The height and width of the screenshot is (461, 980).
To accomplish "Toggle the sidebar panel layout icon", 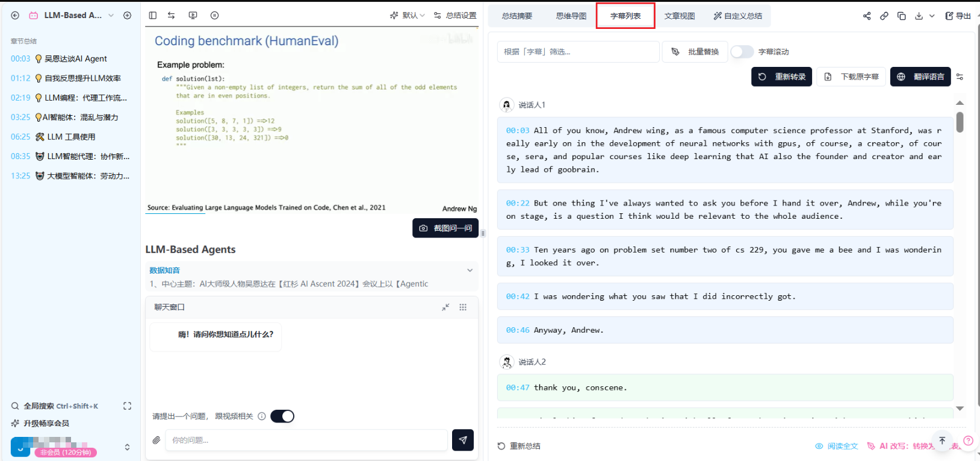I will tap(153, 16).
